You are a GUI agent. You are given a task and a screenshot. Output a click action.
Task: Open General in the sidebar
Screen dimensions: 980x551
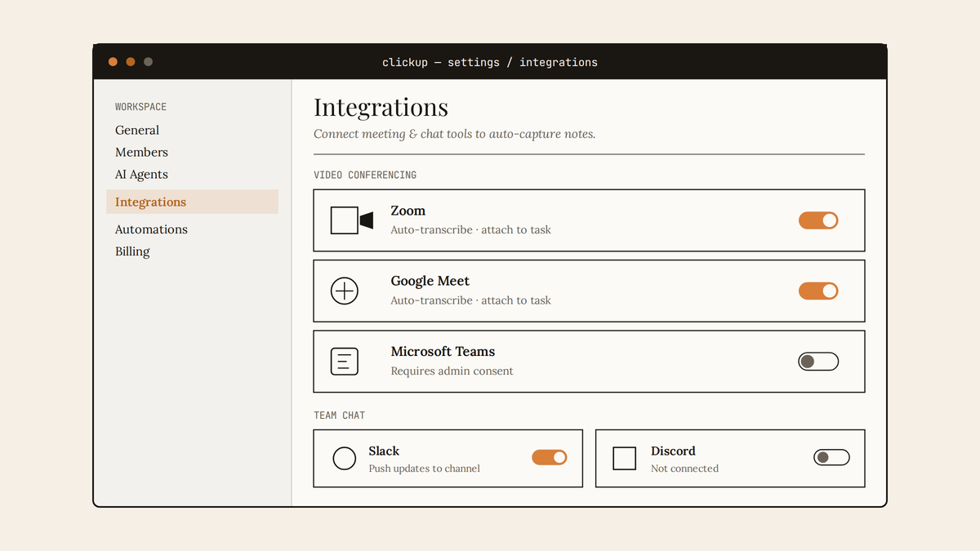point(137,130)
